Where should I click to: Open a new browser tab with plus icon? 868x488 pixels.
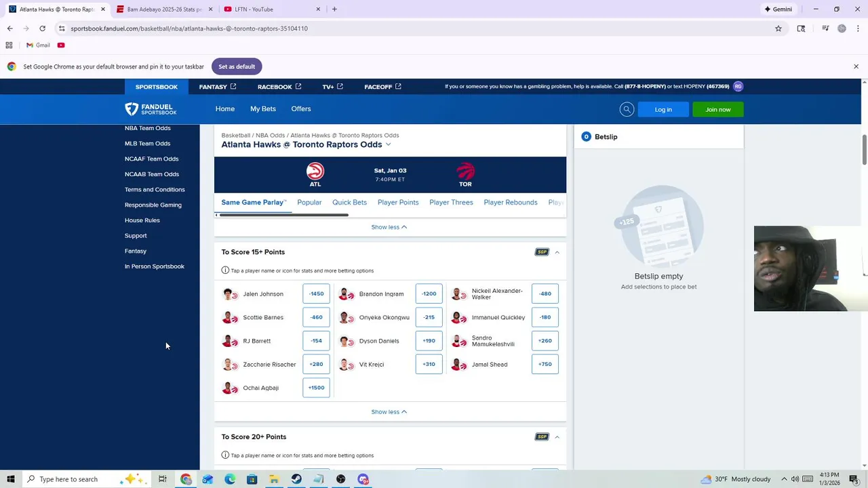tap(334, 9)
